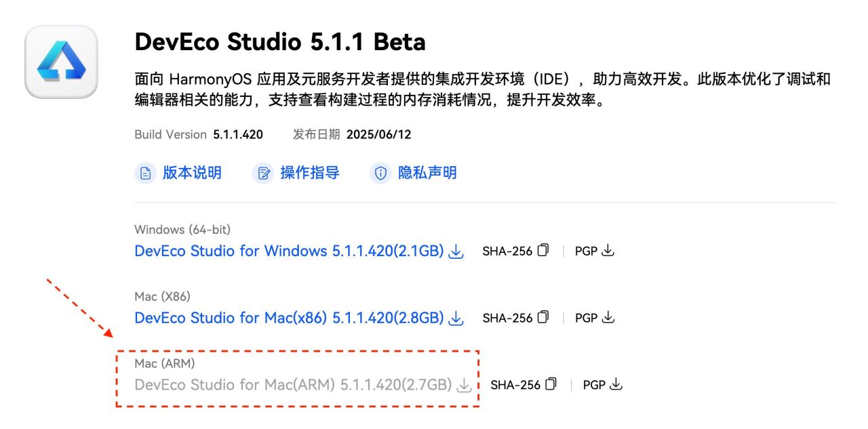Download DevEco Studio for Windows 5.1.1.420
Image resolution: width=868 pixels, height=429 pixels.
pyautogui.click(x=290, y=251)
